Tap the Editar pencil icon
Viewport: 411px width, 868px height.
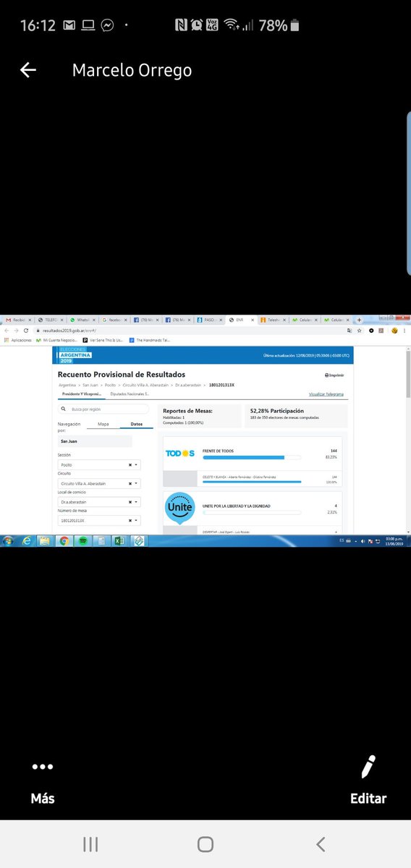[369, 767]
